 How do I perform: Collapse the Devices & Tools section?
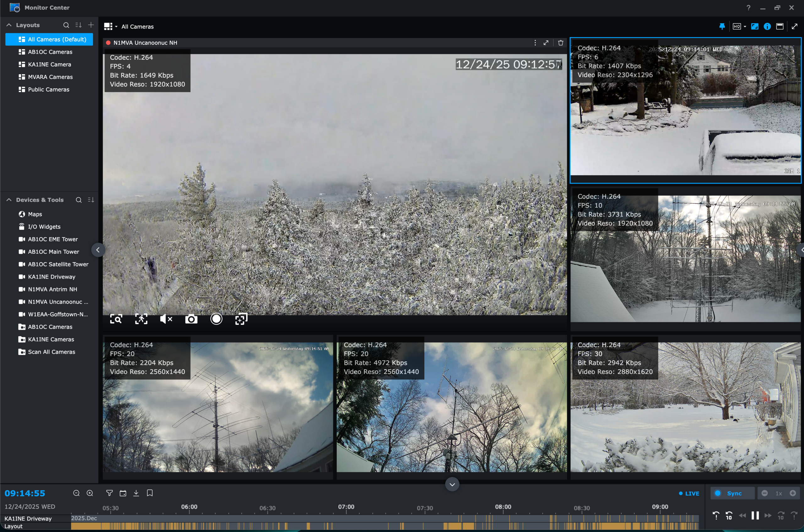click(x=9, y=199)
